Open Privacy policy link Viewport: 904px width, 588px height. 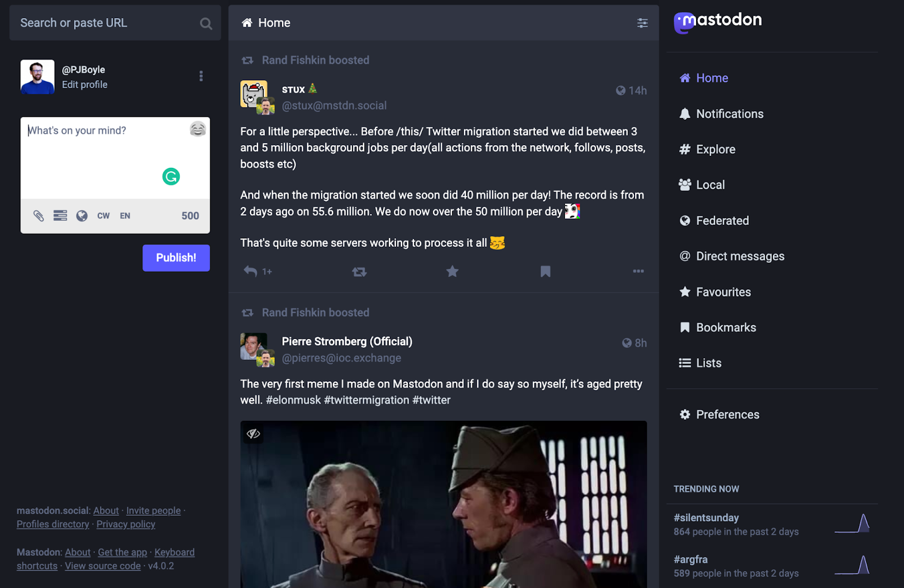(x=126, y=524)
